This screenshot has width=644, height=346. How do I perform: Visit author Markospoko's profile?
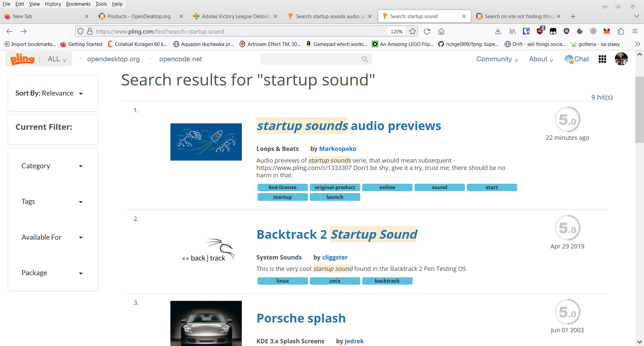338,149
